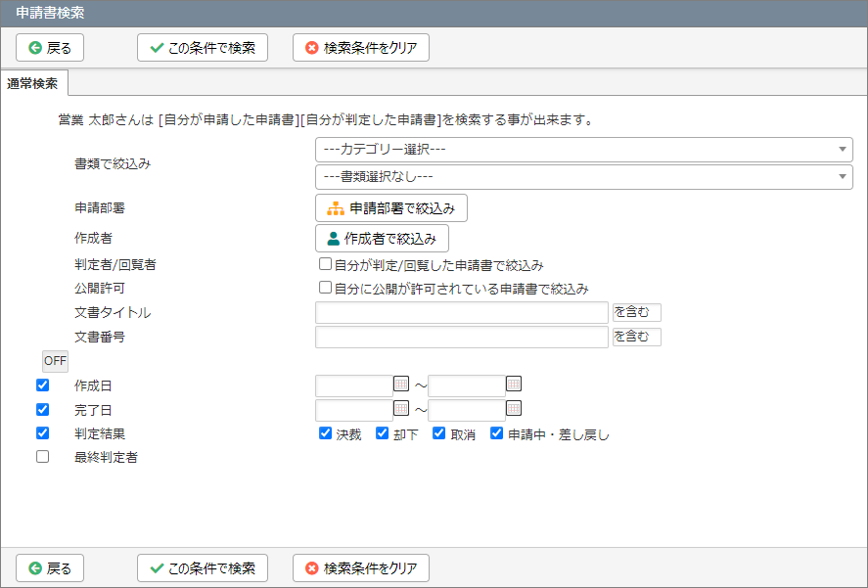868x588 pixels.
Task: Click top 戻る back arrow button
Action: (50, 48)
